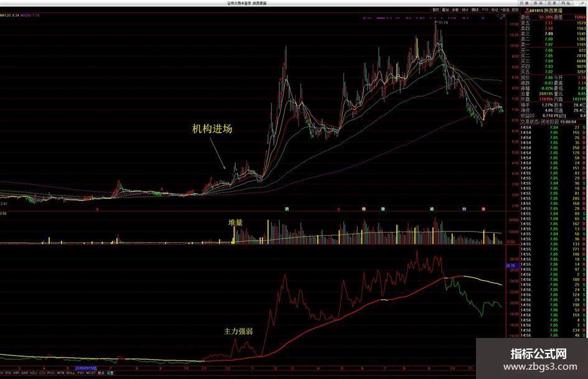Open the 资讯 top menu
588x379 pixels.
(x=538, y=3)
